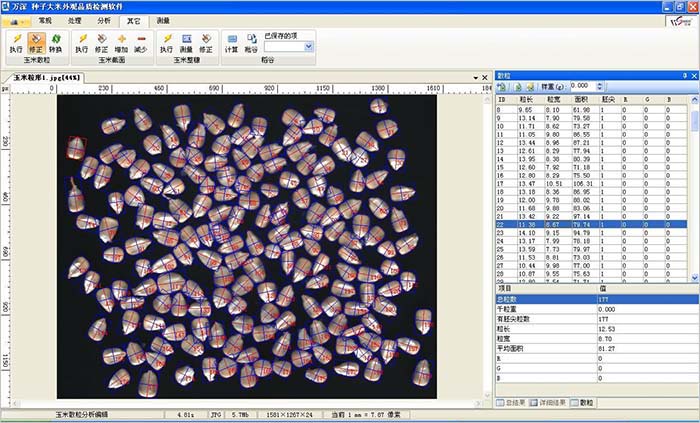This screenshot has width=700, height=423.
Task: Click 减少 in the 玉米截面 group
Action: coord(140,41)
